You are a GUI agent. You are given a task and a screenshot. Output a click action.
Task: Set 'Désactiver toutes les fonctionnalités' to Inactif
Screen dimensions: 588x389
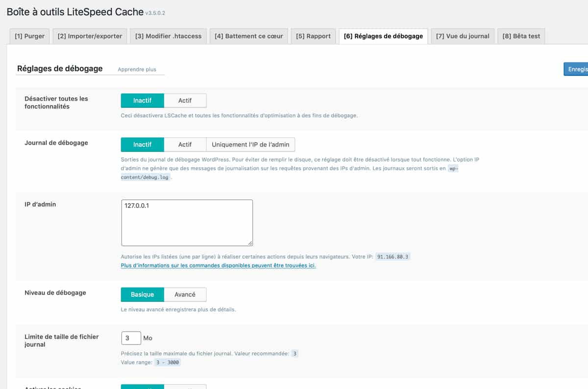pos(142,100)
